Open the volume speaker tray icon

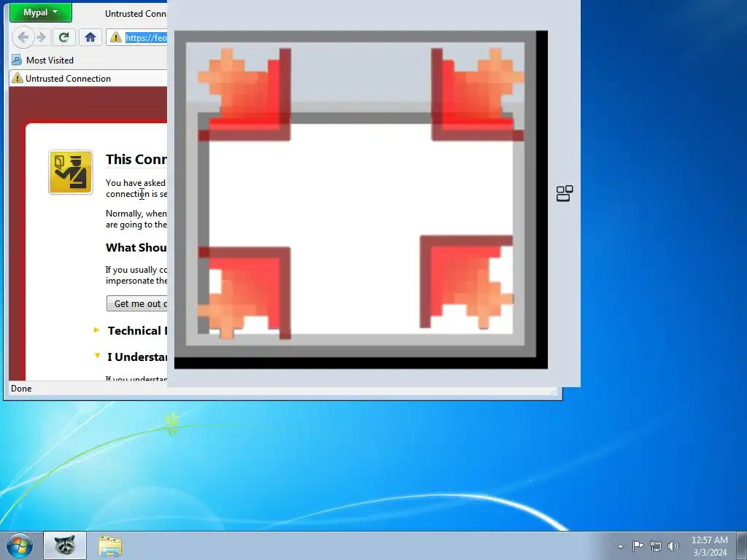point(673,546)
